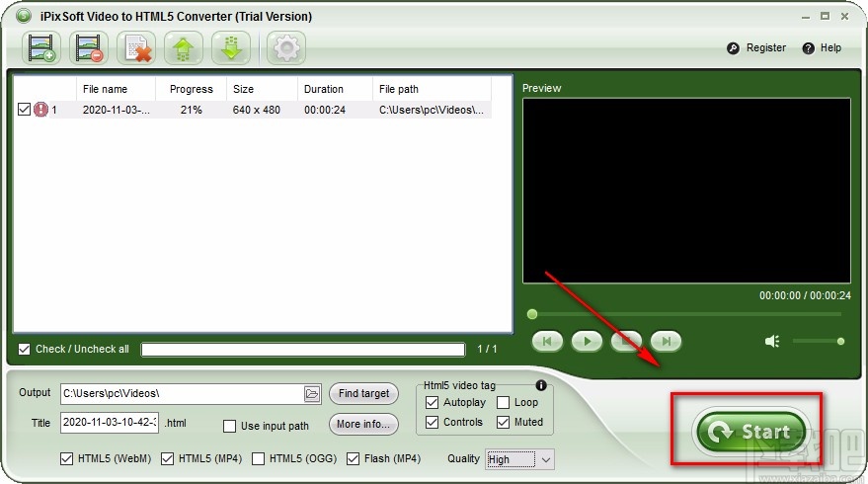Viewport: 868px width, 484px height.
Task: Click the Register key icon
Action: (733, 48)
